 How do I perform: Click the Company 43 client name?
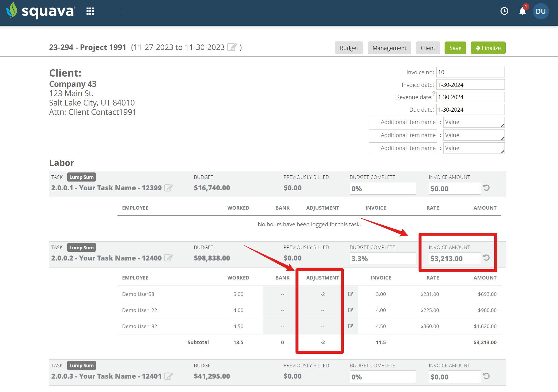73,84
